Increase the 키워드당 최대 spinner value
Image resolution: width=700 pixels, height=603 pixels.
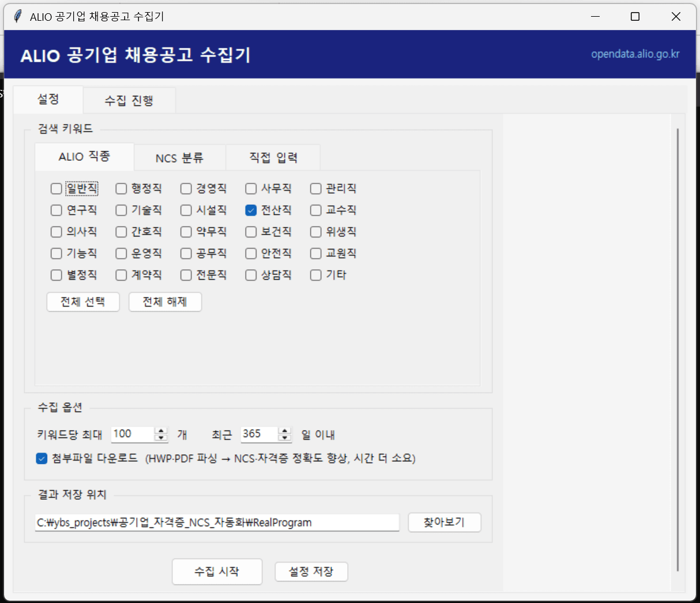[x=161, y=431]
